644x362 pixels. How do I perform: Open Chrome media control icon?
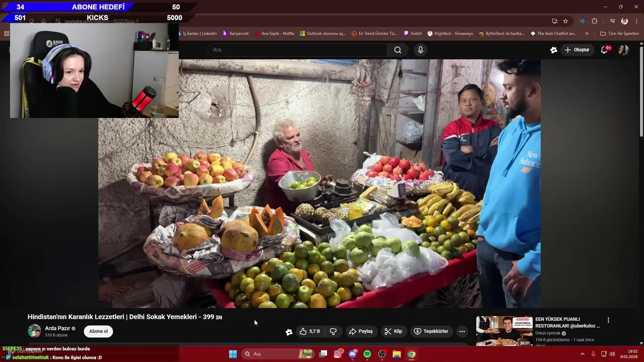pos(612,21)
